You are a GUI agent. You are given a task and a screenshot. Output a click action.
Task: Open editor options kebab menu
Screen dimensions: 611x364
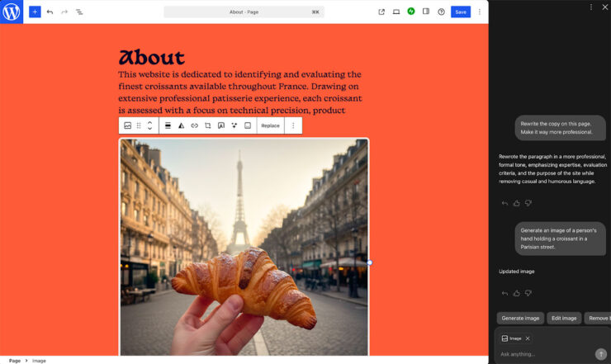480,12
